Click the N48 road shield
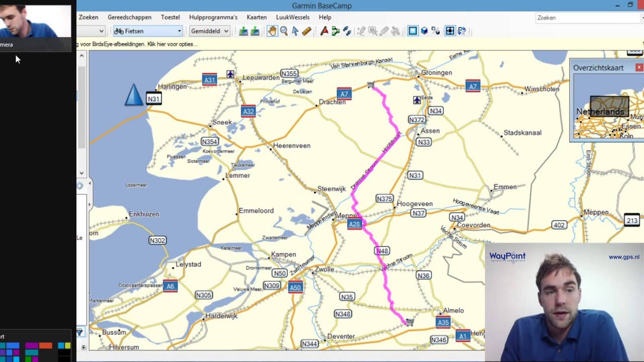 (x=382, y=251)
